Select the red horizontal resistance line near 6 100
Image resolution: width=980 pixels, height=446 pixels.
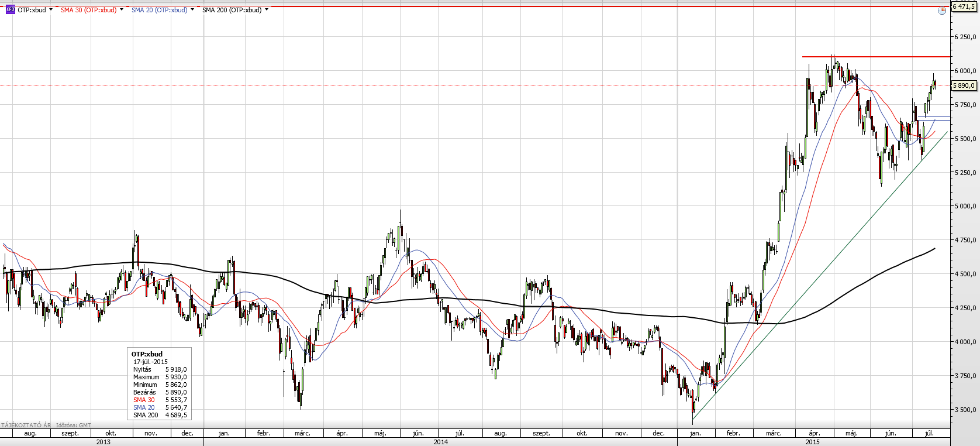click(876, 57)
